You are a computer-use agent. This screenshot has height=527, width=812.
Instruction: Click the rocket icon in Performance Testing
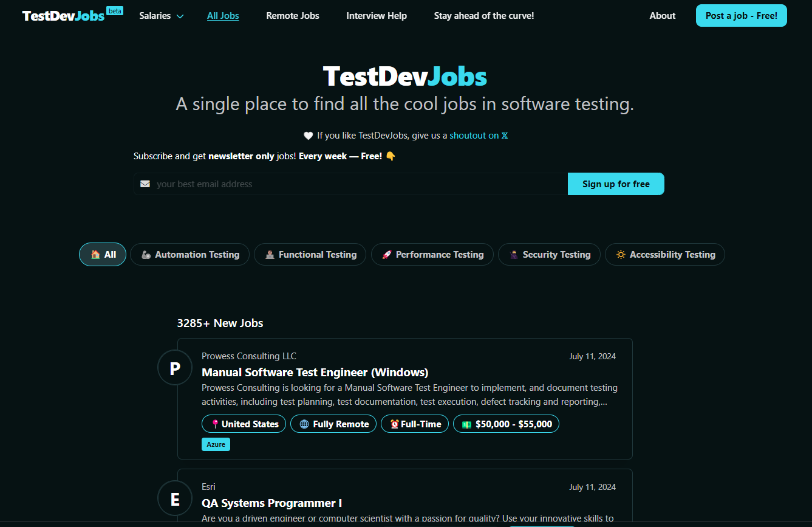click(x=386, y=255)
